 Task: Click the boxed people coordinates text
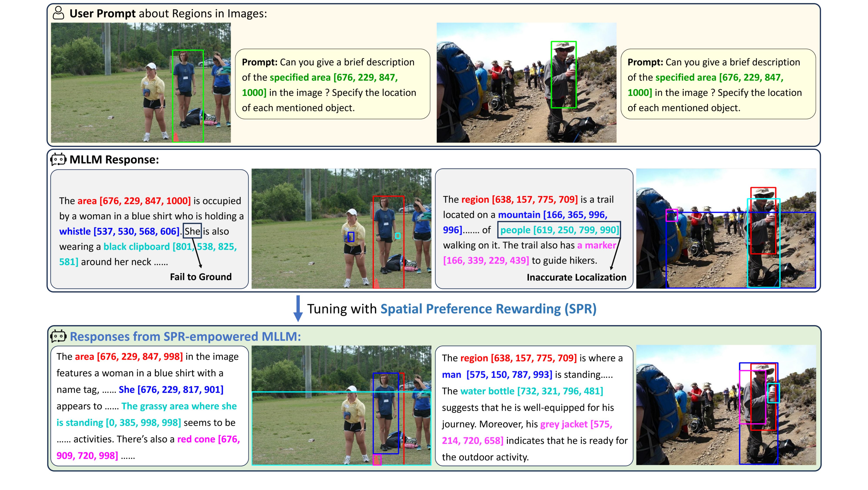point(559,230)
